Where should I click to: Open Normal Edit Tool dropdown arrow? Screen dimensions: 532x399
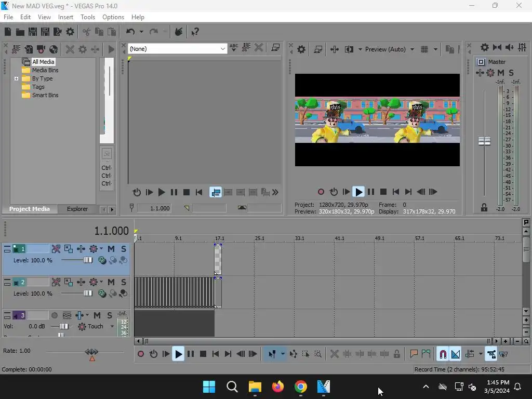[x=283, y=354]
